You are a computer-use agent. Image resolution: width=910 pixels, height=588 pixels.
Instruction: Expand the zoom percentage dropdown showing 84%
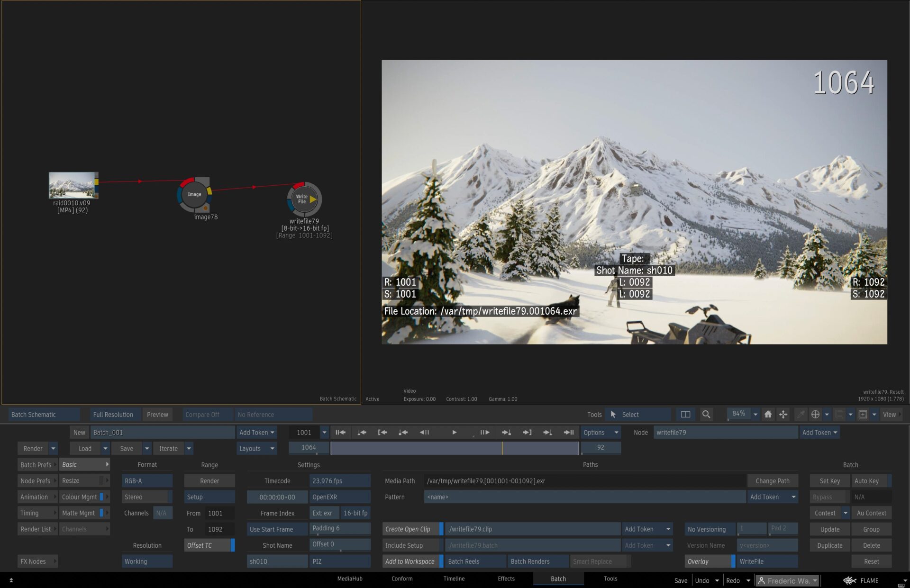tap(755, 414)
